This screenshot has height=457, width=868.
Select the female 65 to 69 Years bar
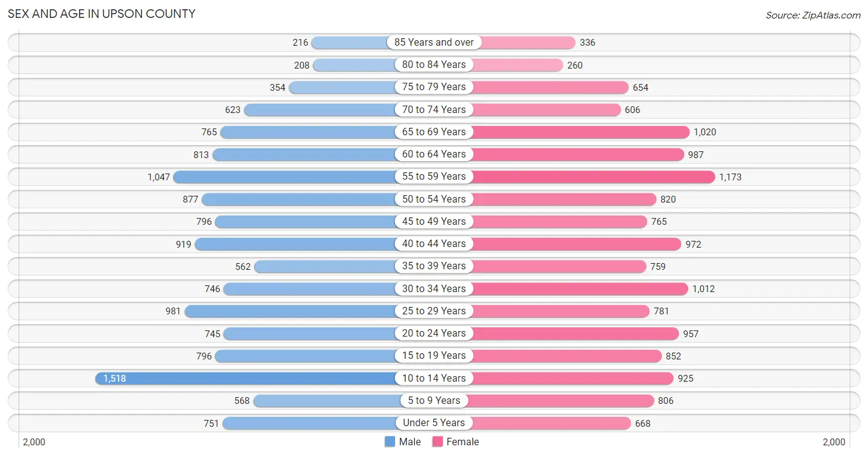(x=578, y=132)
